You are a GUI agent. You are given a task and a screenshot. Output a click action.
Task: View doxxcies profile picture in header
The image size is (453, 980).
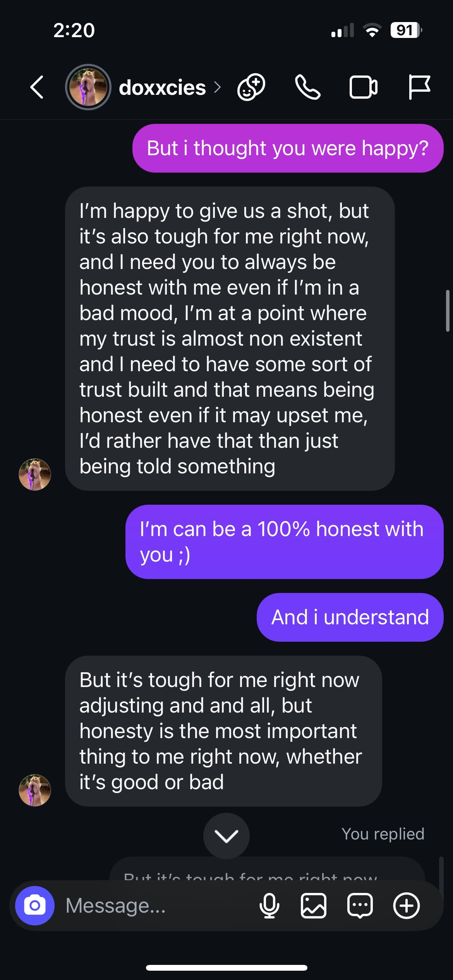coord(88,87)
